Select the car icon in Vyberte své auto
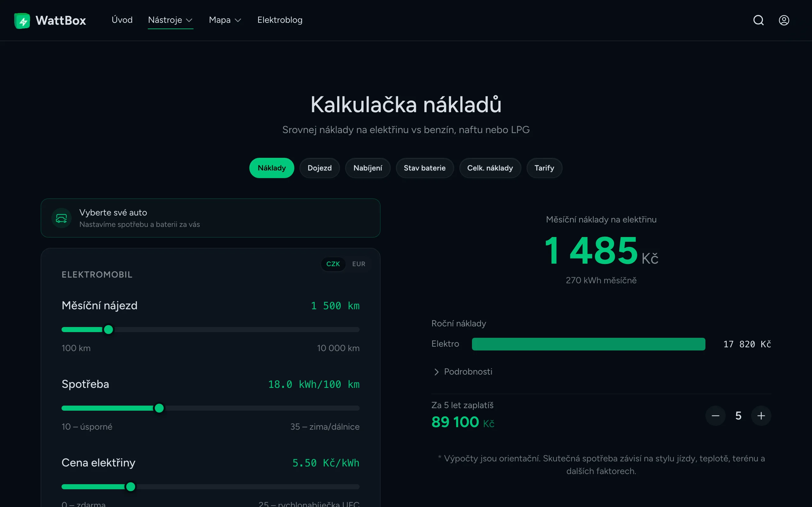The image size is (812, 507). tap(61, 218)
